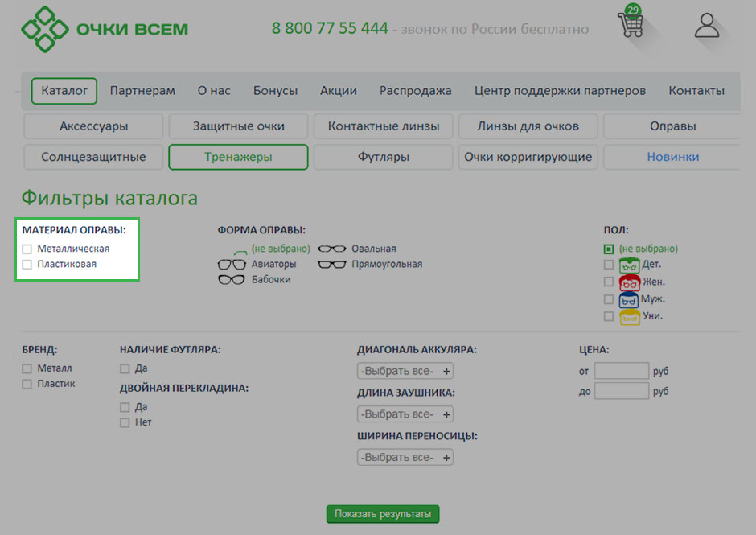This screenshot has width=756, height=535.
Task: Open the Длина заушника dropdown
Action: [405, 414]
